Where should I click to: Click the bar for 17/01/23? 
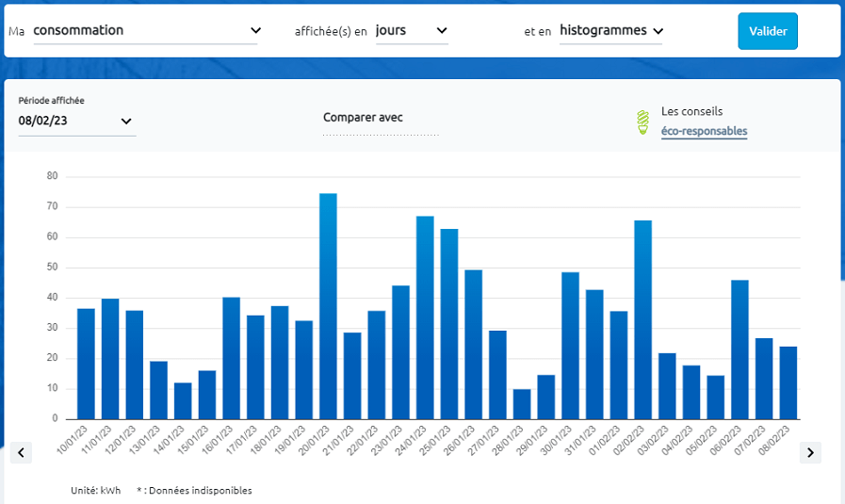[255, 367]
